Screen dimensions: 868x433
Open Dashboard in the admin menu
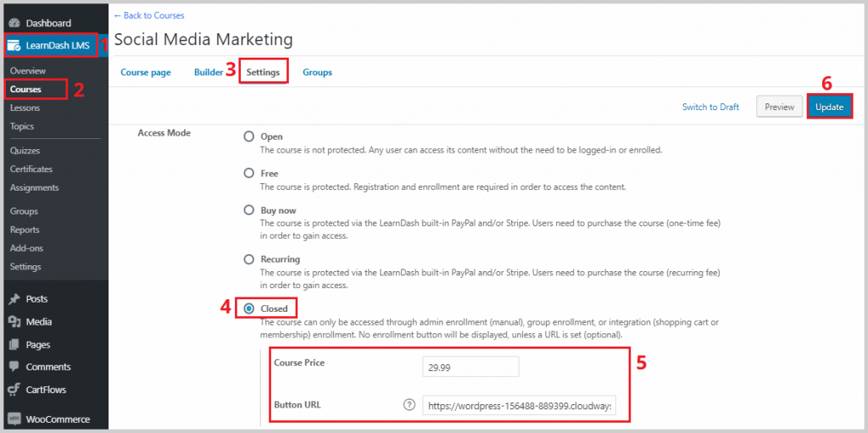pos(48,23)
